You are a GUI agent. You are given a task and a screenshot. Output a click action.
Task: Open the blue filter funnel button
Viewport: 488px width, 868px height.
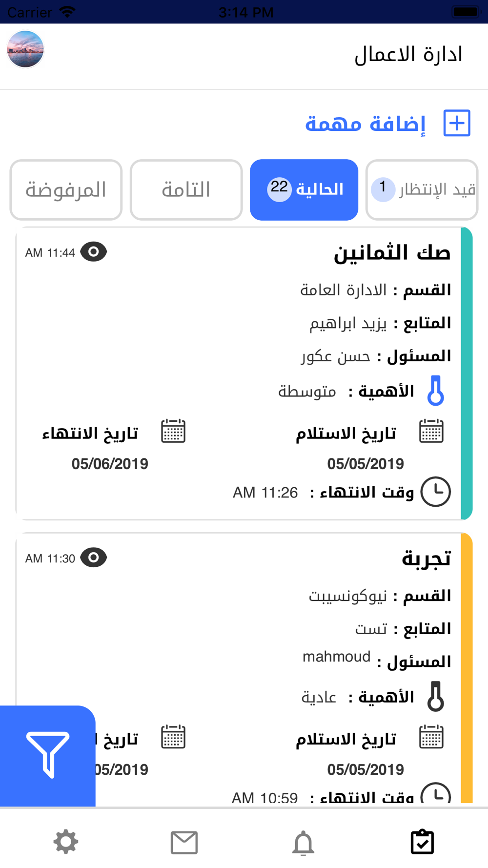[47, 756]
